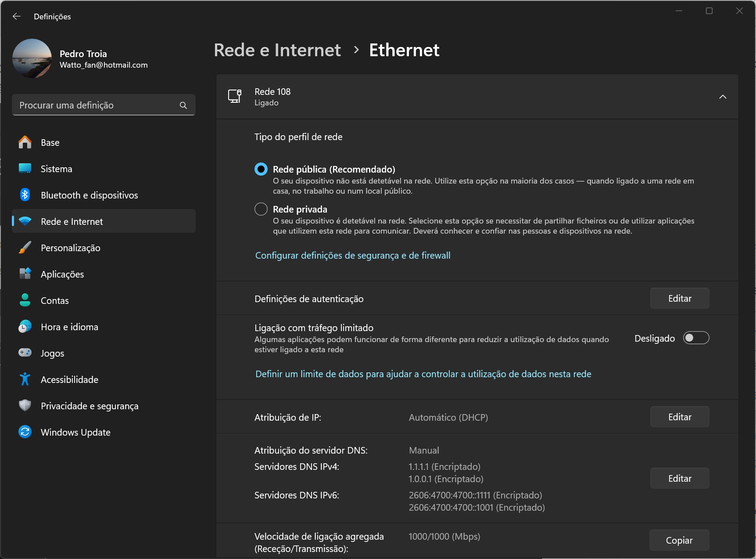756x559 pixels.
Task: Edit the Atribuição de IP setting
Action: click(679, 417)
